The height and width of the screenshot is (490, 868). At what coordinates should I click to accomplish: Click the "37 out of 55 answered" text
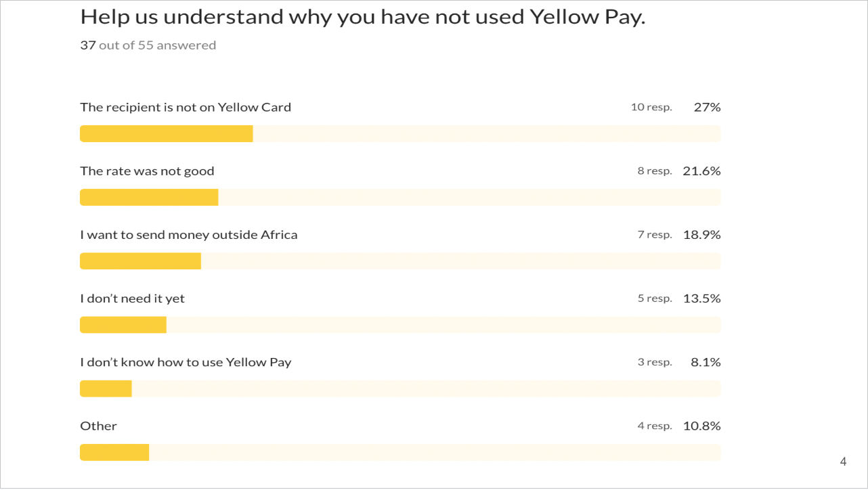click(148, 45)
